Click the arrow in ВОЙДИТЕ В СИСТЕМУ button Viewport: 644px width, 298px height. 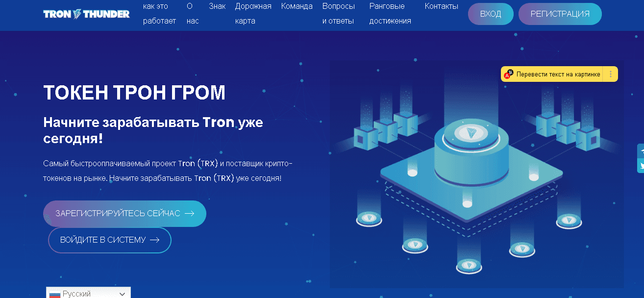(154, 240)
